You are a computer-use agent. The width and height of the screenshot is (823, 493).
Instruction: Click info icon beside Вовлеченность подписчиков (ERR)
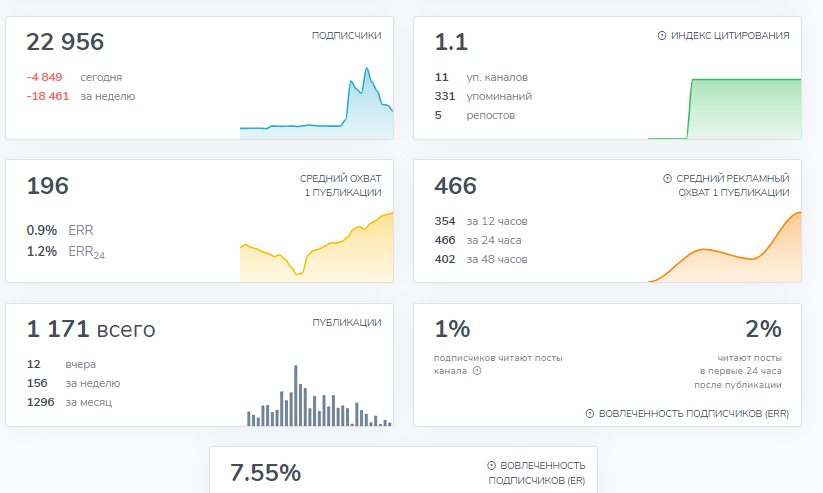tap(590, 414)
